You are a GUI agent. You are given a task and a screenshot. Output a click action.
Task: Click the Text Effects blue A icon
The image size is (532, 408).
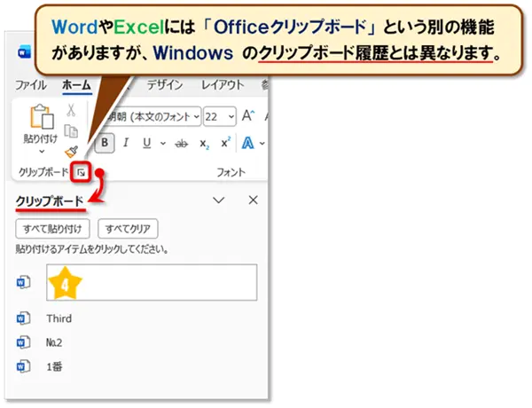pyautogui.click(x=247, y=143)
